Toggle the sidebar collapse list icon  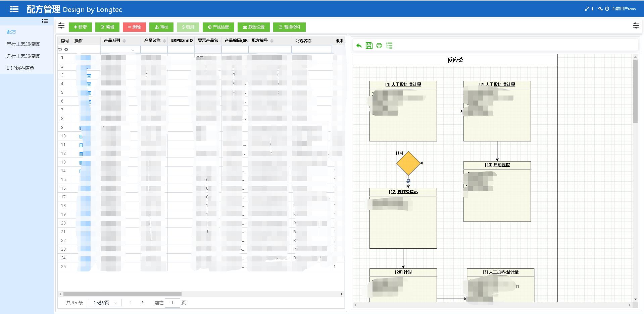(x=45, y=21)
